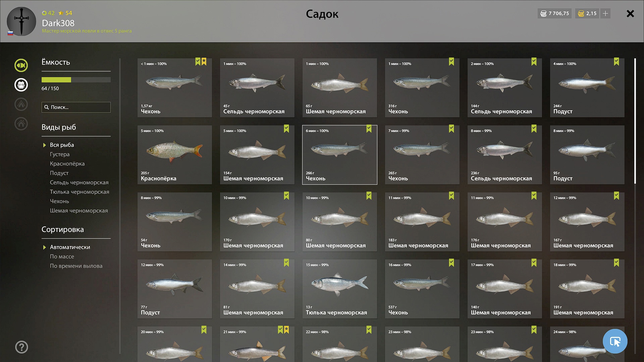Image resolution: width=644 pixels, height=362 pixels.
Task: Open the home storage sidebar icon
Action: 21,124
